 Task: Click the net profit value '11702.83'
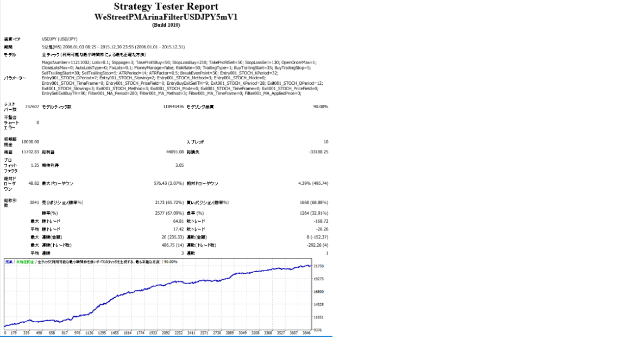pos(30,152)
